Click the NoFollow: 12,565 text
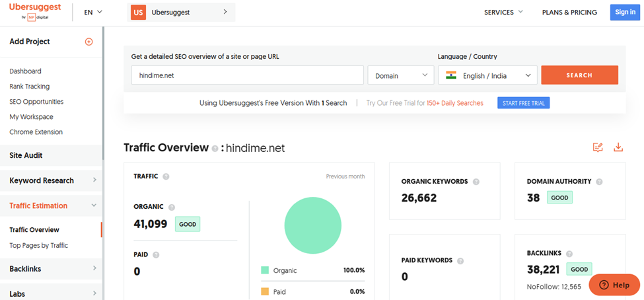Screen dimensions: 644x300 (554, 287)
